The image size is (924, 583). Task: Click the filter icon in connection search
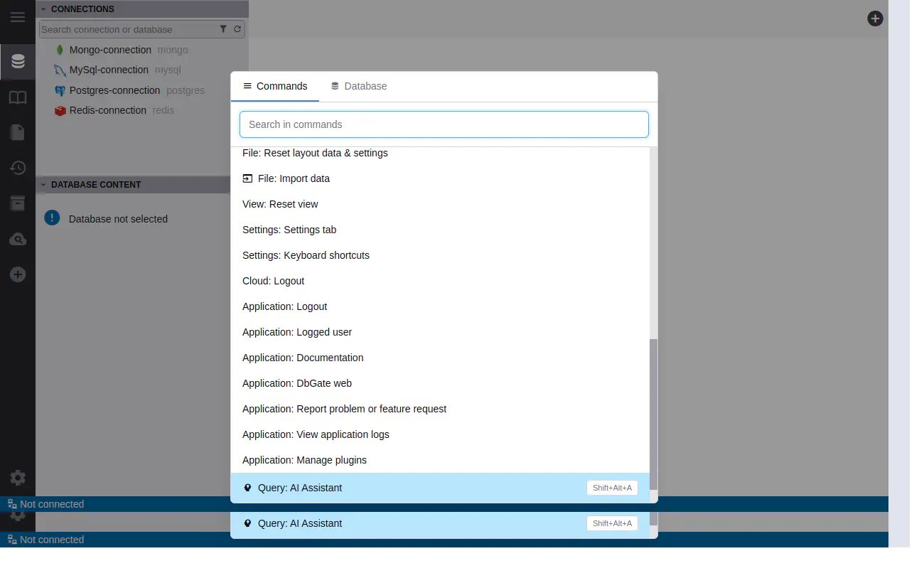(x=223, y=29)
